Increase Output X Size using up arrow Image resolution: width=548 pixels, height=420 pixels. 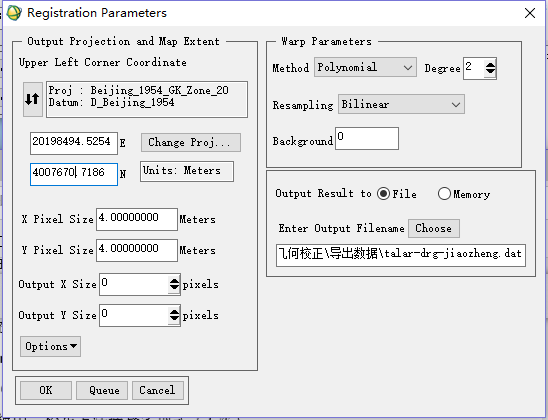click(x=174, y=281)
